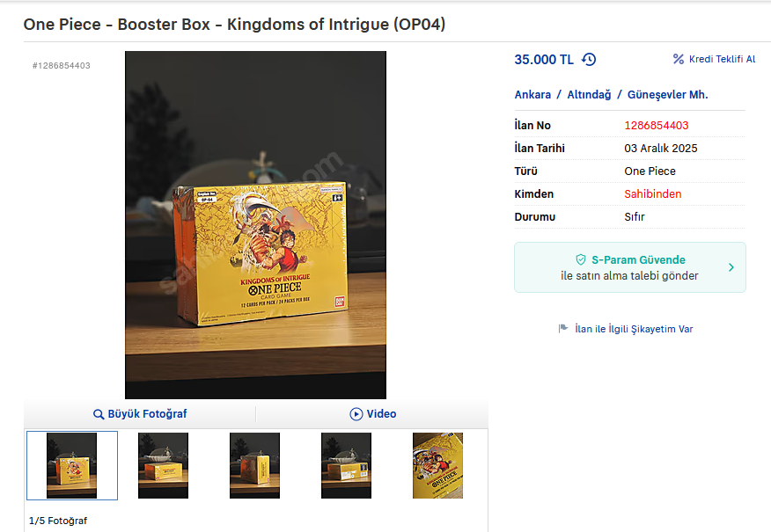Select the Altındağ district link
The height and width of the screenshot is (532, 771).
(x=589, y=94)
